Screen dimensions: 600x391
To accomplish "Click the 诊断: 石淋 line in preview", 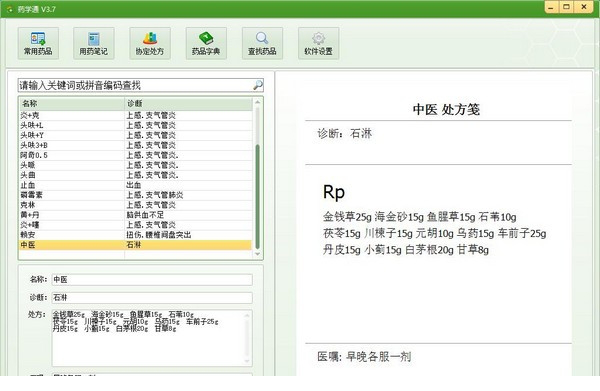I will [x=344, y=134].
